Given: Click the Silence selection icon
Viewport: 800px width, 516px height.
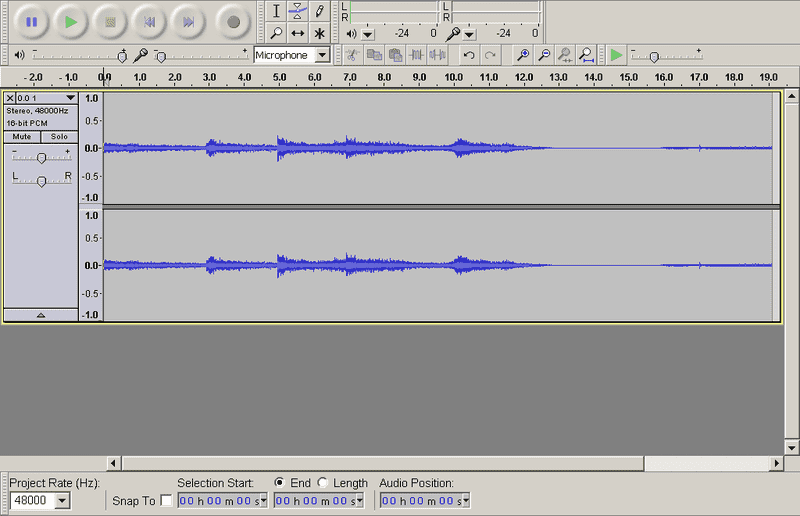Looking at the screenshot, I should tap(438, 55).
